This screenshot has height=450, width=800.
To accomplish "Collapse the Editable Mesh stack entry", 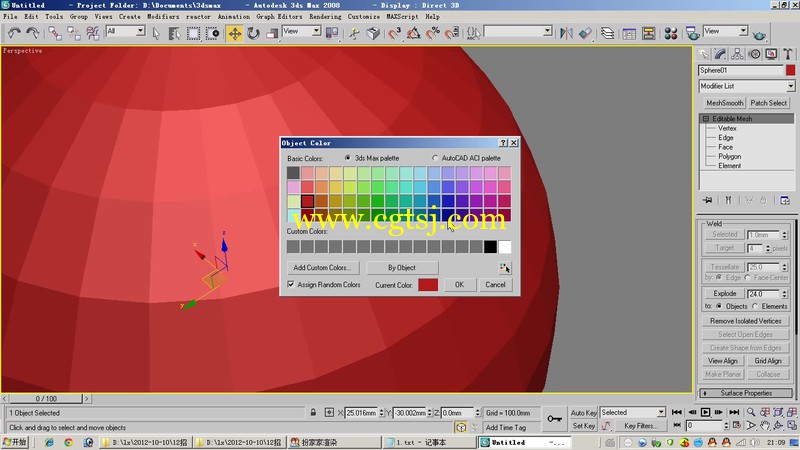I will coord(706,119).
